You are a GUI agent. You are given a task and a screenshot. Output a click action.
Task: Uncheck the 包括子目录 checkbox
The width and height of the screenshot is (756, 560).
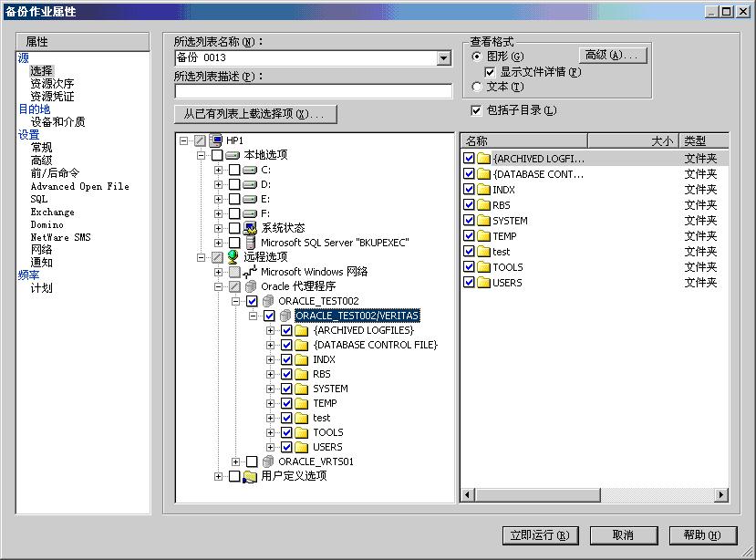pos(476,110)
